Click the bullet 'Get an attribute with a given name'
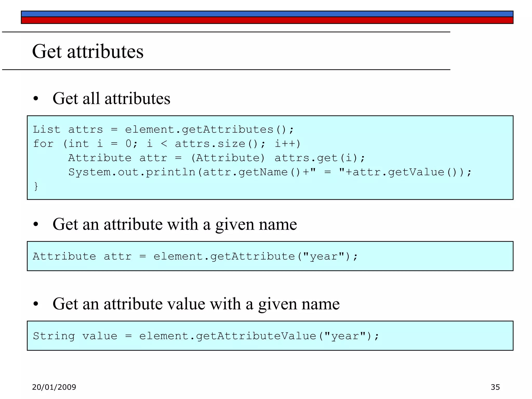The height and width of the screenshot is (399, 532). (x=175, y=224)
